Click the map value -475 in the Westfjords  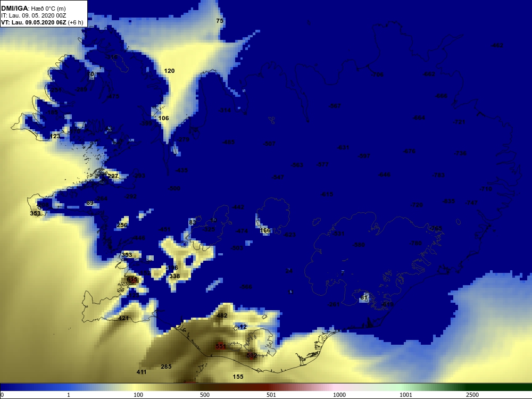pos(113,96)
